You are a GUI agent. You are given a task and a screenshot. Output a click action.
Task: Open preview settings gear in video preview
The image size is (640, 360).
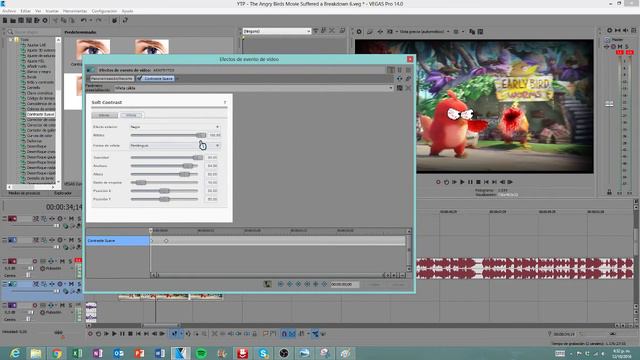(x=359, y=31)
